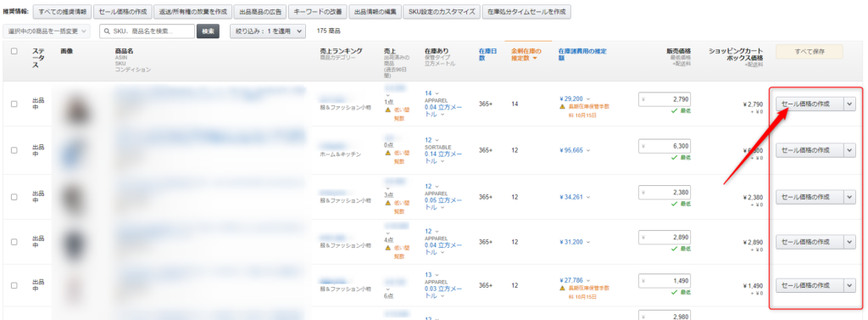Viewport: 868px width, 320px height.
Task: Click the price input showing 1,490
Action: (665, 281)
